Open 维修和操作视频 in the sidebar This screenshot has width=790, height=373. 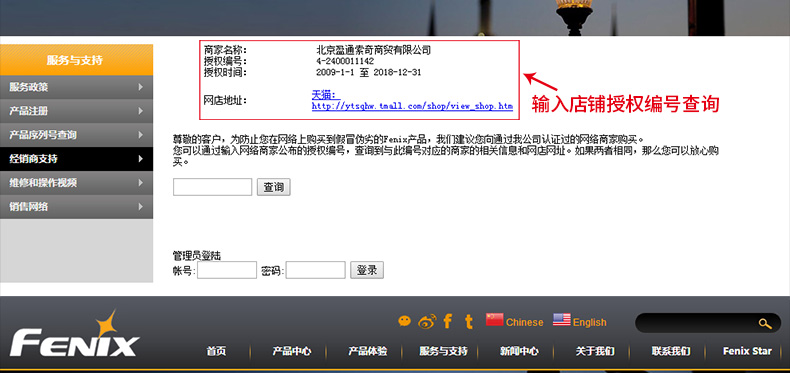pyautogui.click(x=76, y=183)
